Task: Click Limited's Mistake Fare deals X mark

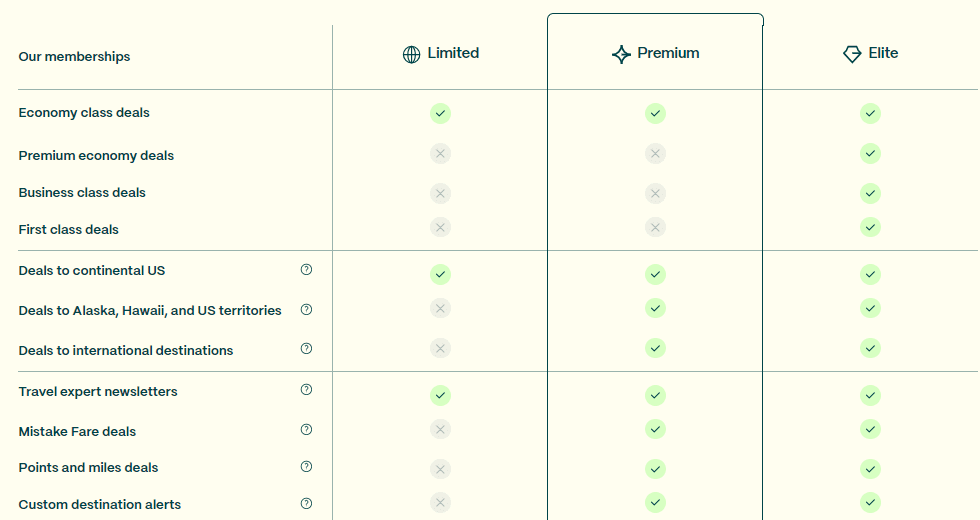Action: pos(440,429)
